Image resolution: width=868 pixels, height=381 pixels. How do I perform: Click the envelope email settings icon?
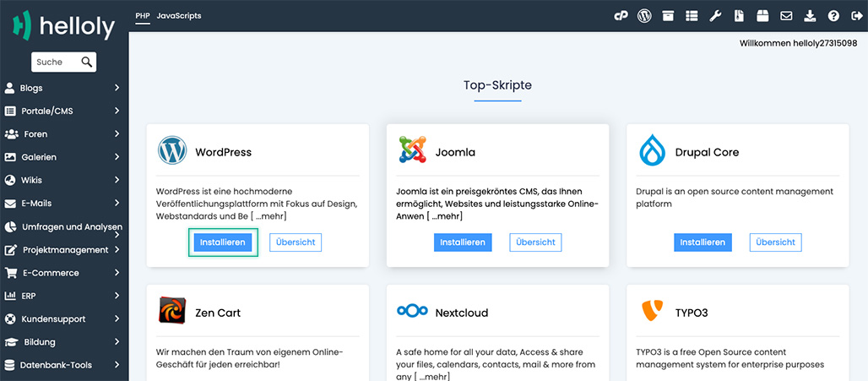(786, 16)
